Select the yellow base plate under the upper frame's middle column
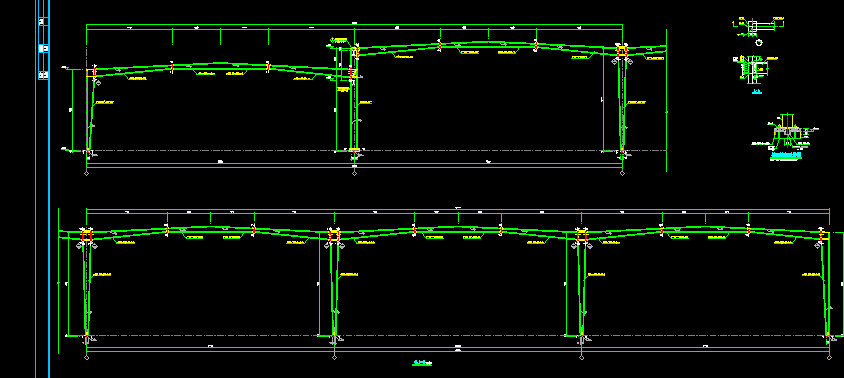 [x=354, y=150]
